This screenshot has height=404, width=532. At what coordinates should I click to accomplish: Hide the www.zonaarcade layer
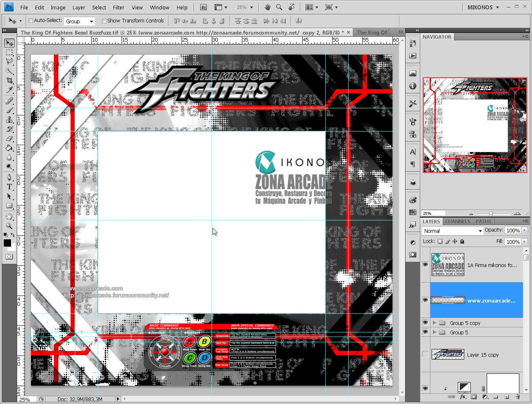425,300
